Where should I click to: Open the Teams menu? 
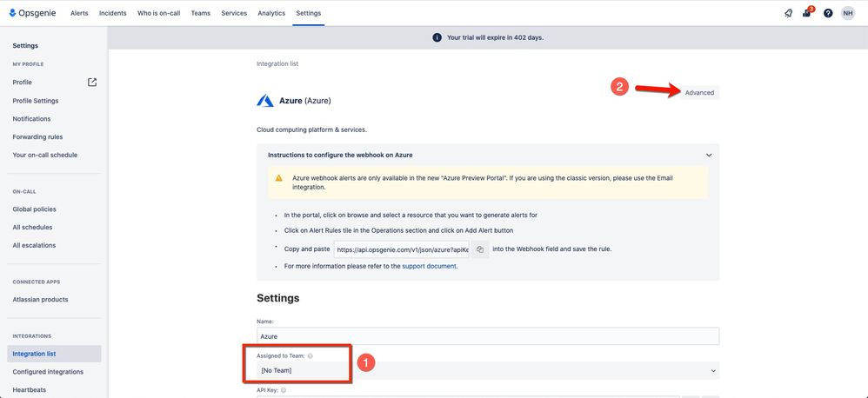200,13
